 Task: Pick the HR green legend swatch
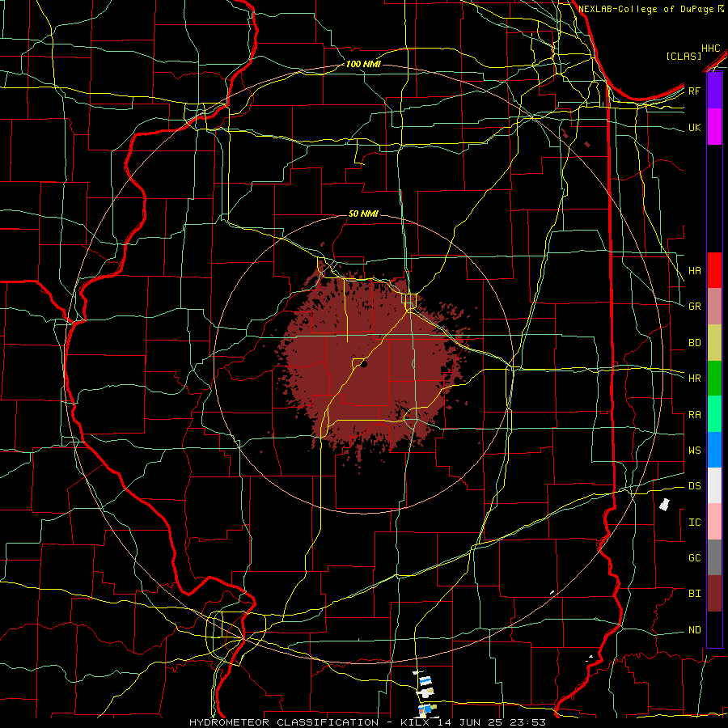pos(714,378)
